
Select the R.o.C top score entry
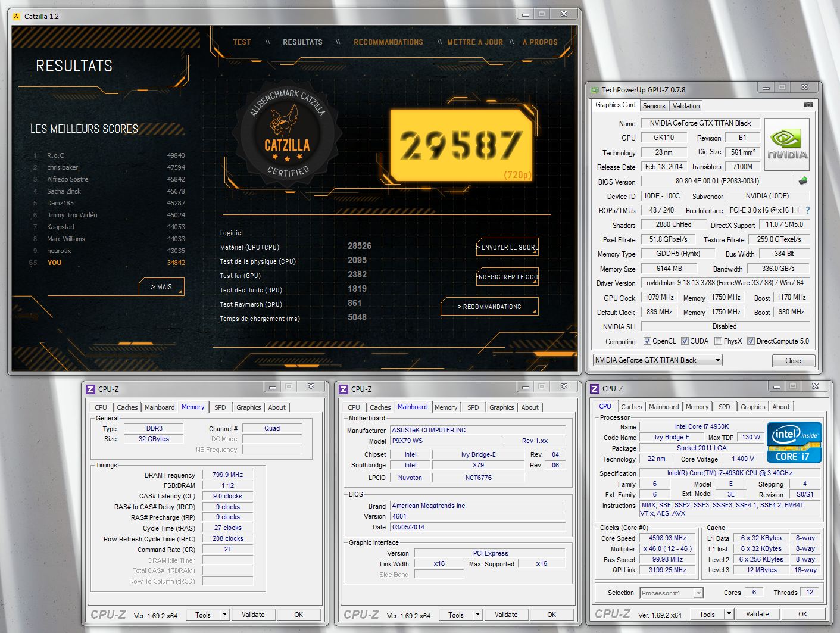pos(109,155)
